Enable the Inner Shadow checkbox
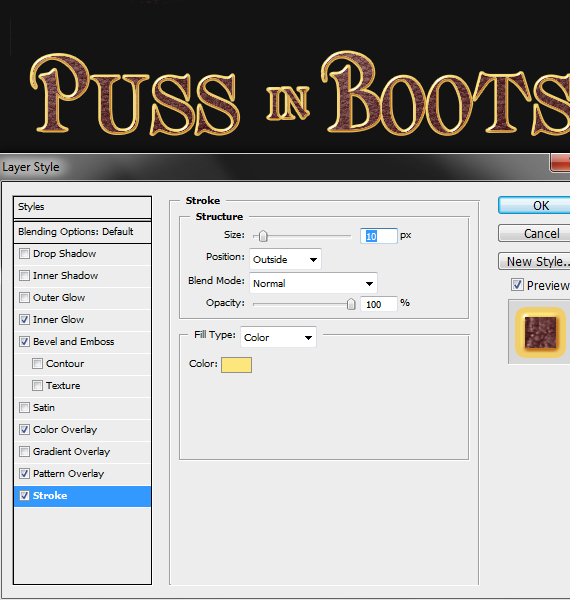This screenshot has height=600, width=570. [x=24, y=276]
